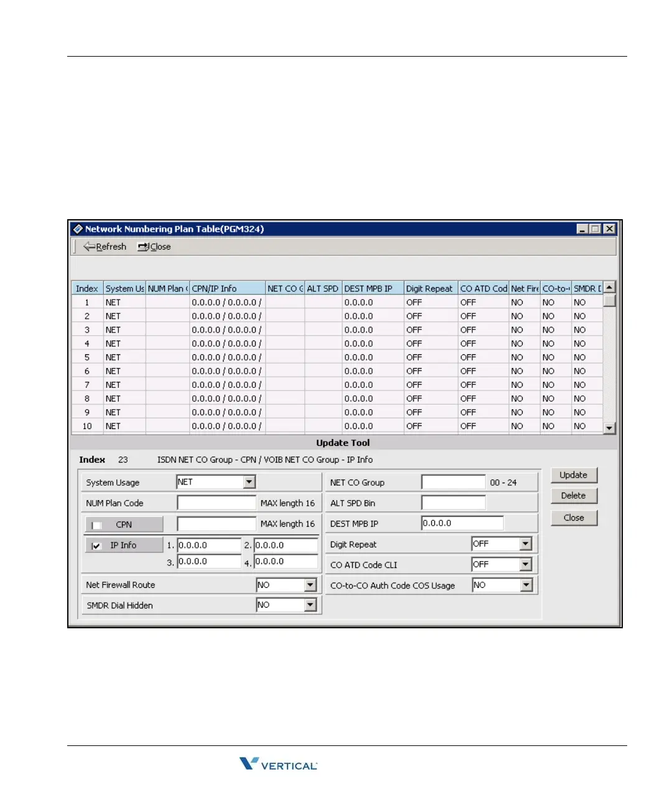The image size is (672, 807).
Task: Select table row with index 6
Action: (337, 371)
